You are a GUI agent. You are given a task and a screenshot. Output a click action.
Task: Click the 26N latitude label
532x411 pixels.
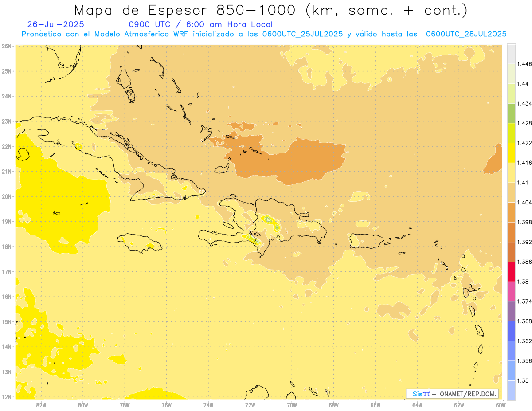(x=7, y=46)
